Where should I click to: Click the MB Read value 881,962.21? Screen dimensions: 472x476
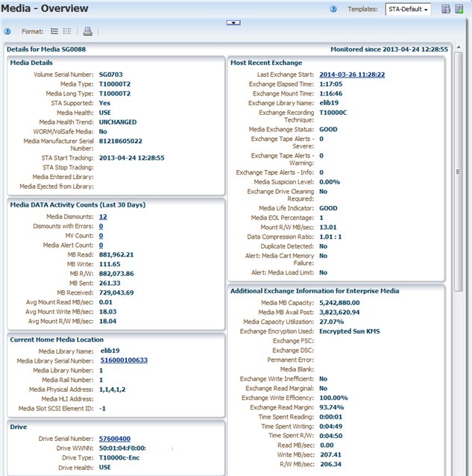116,254
